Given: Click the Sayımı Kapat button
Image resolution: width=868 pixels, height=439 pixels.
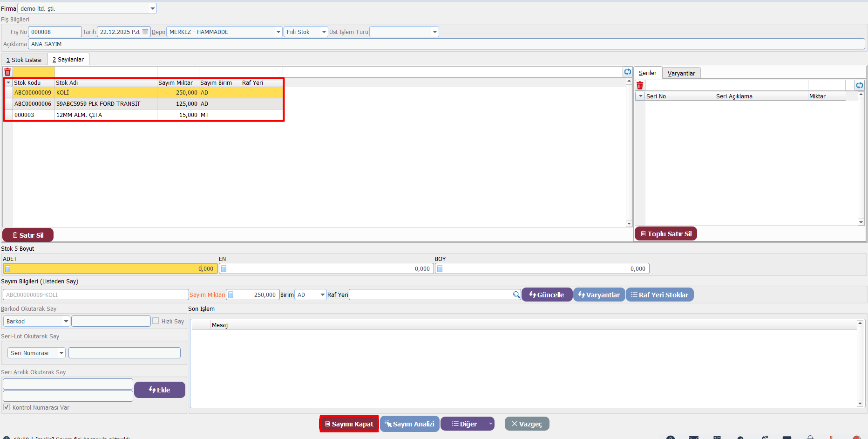Looking at the screenshot, I should coord(349,424).
